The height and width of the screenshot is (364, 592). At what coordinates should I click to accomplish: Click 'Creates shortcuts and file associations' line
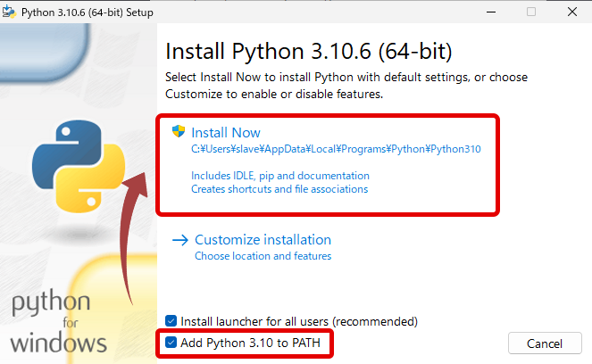tap(279, 189)
